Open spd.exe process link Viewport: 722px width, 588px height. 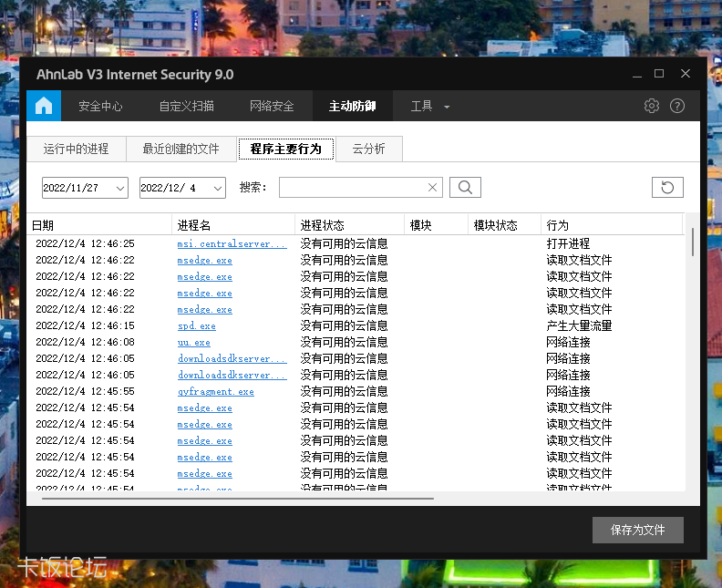click(197, 325)
